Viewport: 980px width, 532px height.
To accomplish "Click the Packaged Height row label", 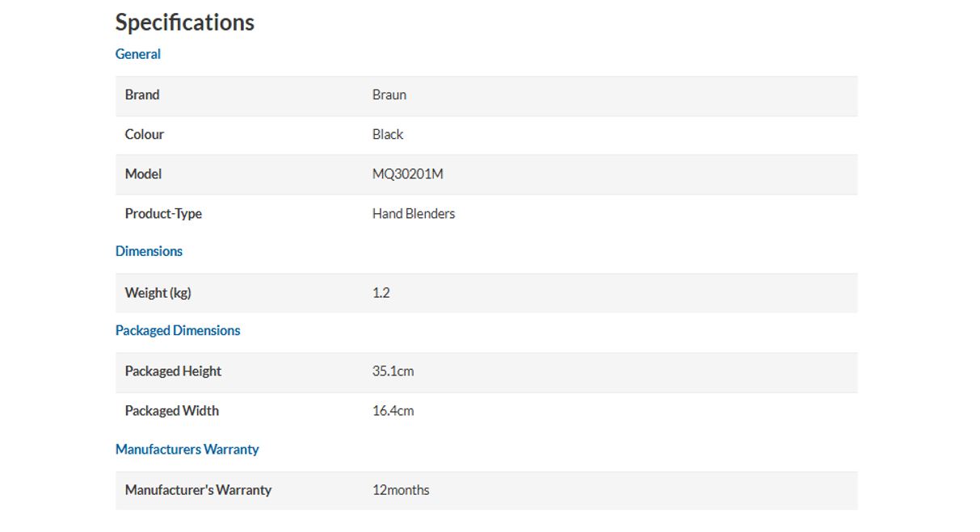I will (x=173, y=371).
